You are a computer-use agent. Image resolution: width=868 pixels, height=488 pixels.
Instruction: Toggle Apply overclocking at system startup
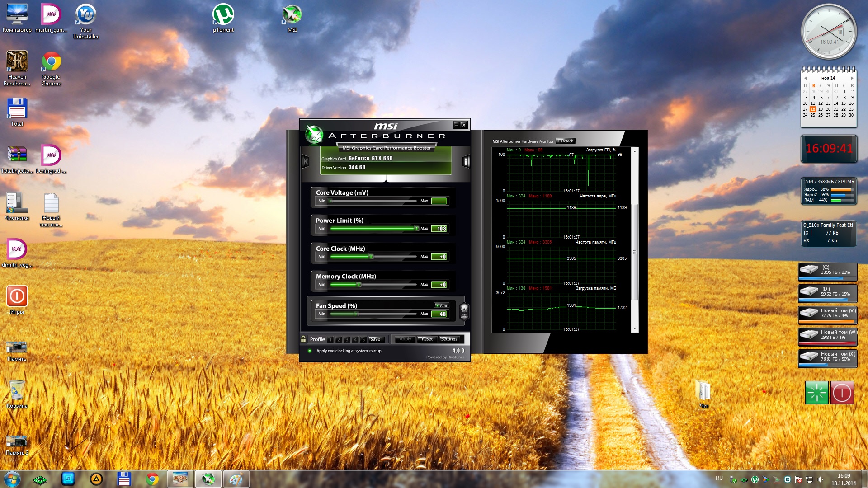(x=310, y=351)
